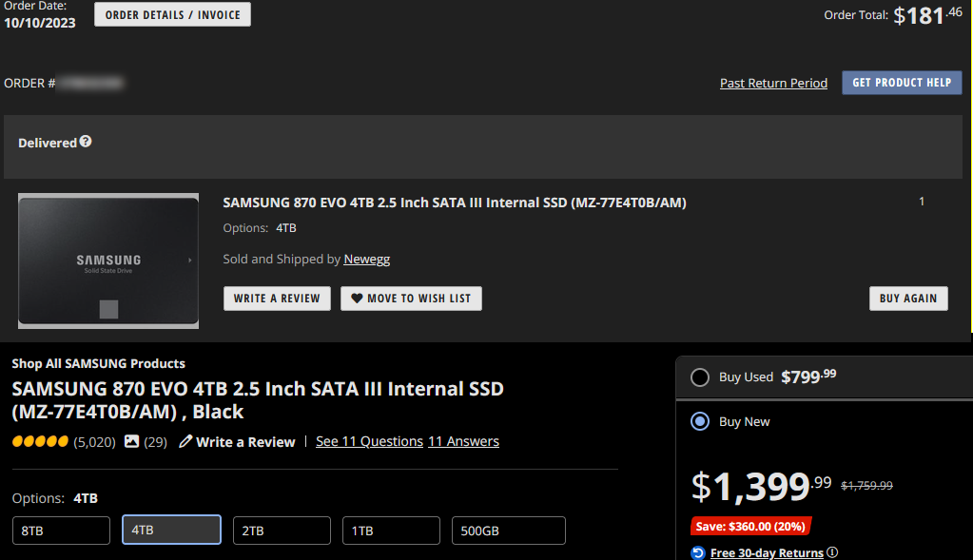
Task: Click the (29) image count
Action: pos(156,442)
